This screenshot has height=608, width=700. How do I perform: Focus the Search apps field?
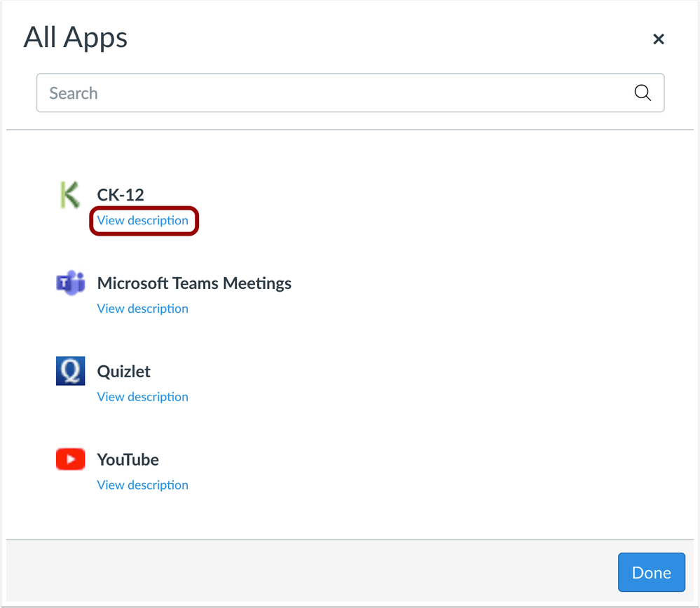[350, 93]
